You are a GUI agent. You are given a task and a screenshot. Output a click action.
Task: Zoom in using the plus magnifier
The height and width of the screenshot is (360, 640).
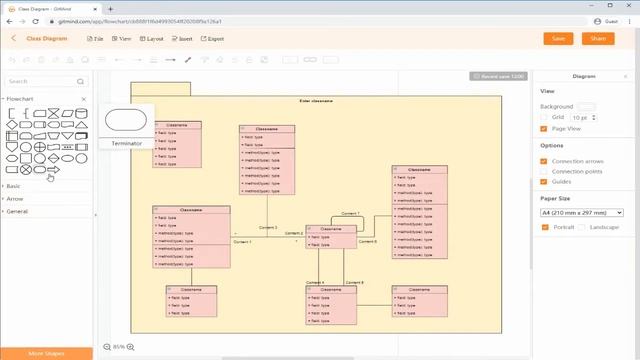pyautogui.click(x=131, y=347)
